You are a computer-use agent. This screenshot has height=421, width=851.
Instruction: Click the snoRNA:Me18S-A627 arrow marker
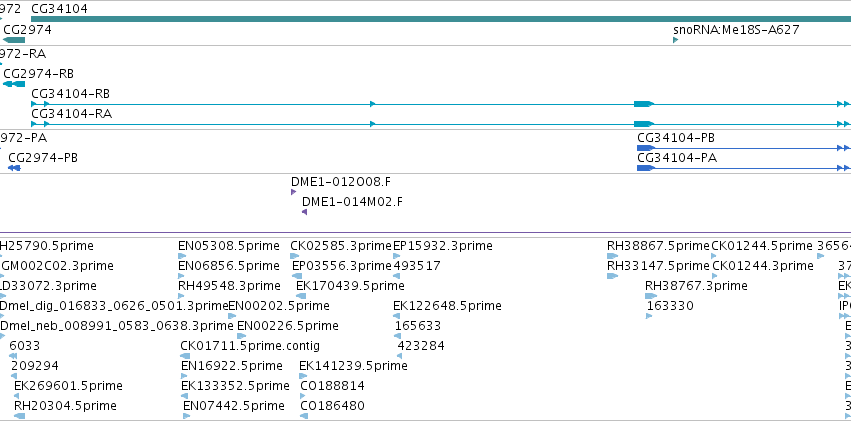676,40
